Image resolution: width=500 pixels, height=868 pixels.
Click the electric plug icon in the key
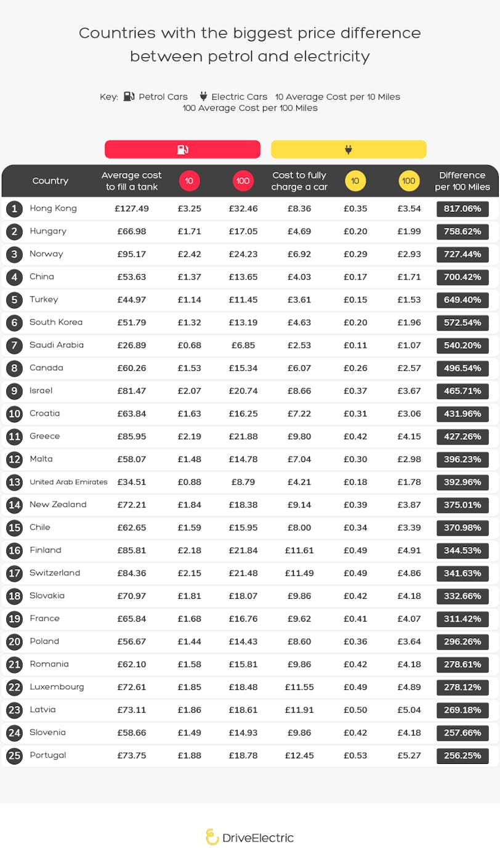pyautogui.click(x=203, y=97)
